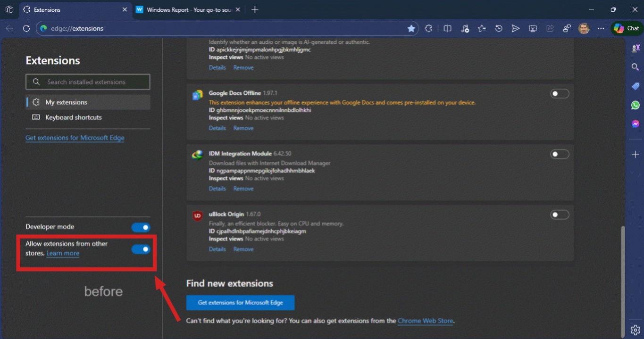Open the Extensions puzzle icon in toolbar
This screenshot has height=339, width=644.
428,28
